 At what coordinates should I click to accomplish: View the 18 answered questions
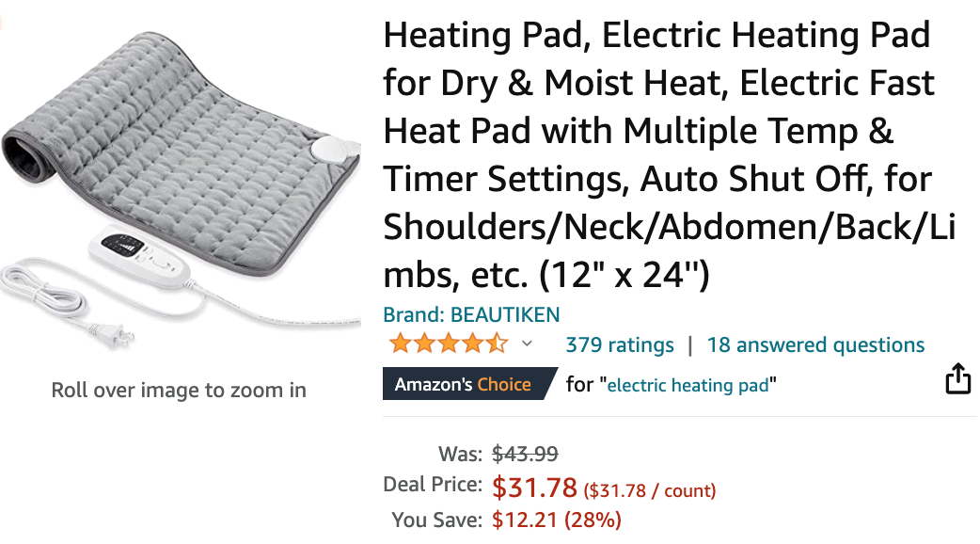[815, 344]
